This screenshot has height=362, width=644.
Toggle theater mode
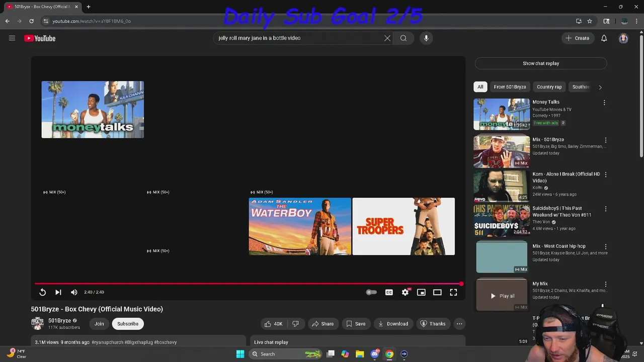click(x=437, y=292)
